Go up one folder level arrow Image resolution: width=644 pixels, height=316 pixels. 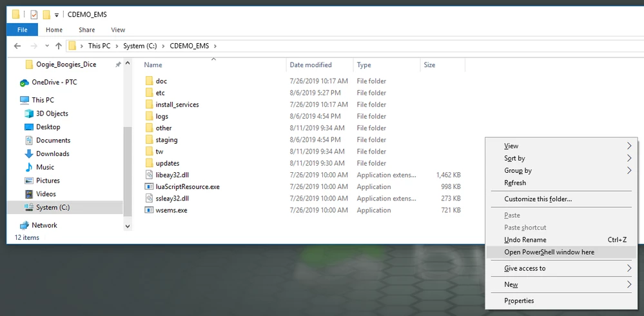[x=59, y=46]
